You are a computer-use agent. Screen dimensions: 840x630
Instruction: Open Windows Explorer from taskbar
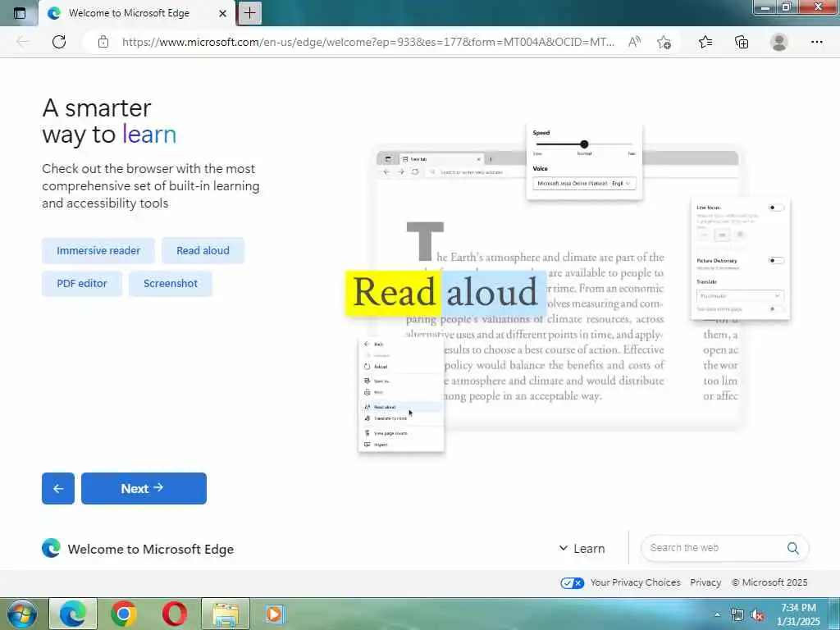coord(226,614)
